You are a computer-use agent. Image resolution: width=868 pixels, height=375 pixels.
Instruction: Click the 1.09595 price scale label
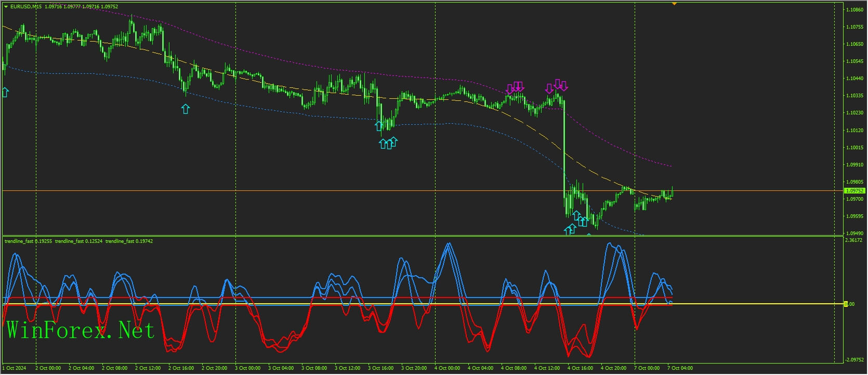click(x=855, y=216)
